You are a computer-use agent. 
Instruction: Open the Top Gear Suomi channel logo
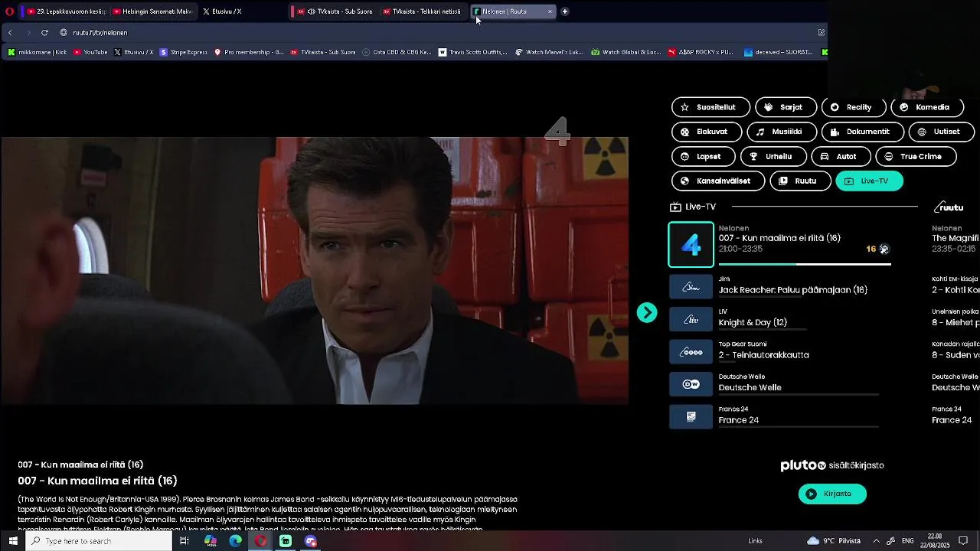pos(691,352)
